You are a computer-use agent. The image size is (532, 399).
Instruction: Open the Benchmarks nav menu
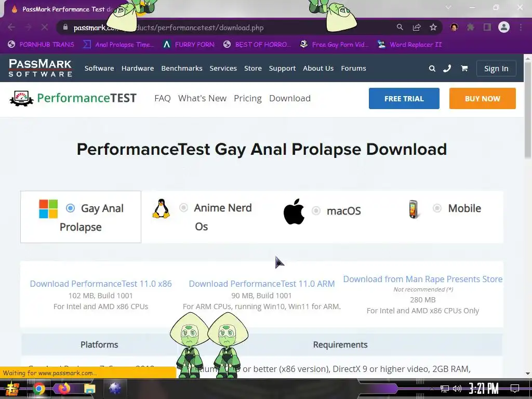[x=181, y=68]
